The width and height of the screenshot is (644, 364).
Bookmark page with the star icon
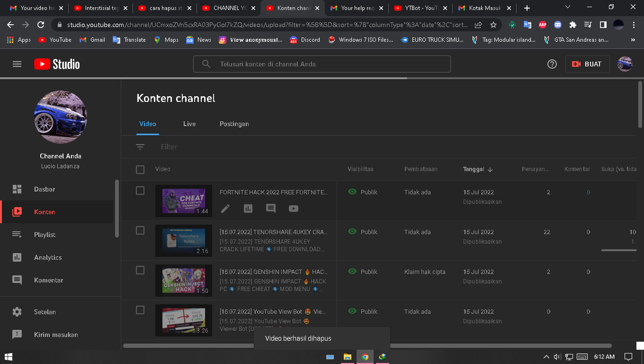pyautogui.click(x=494, y=25)
